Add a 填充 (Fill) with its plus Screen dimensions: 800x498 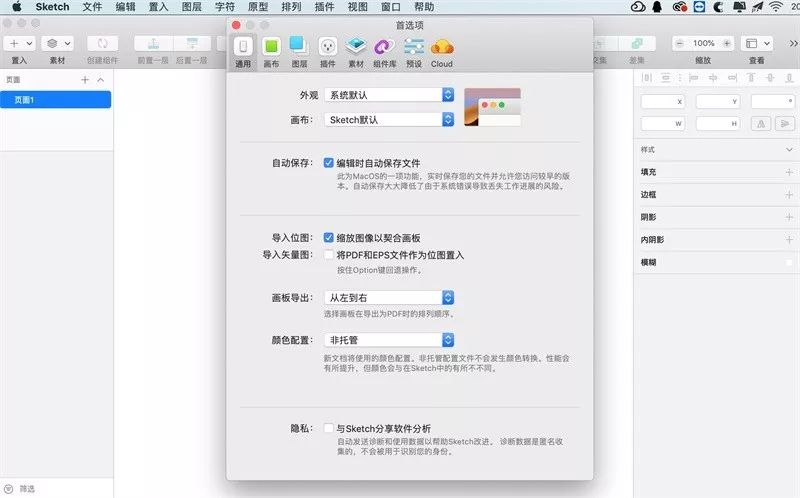789,172
